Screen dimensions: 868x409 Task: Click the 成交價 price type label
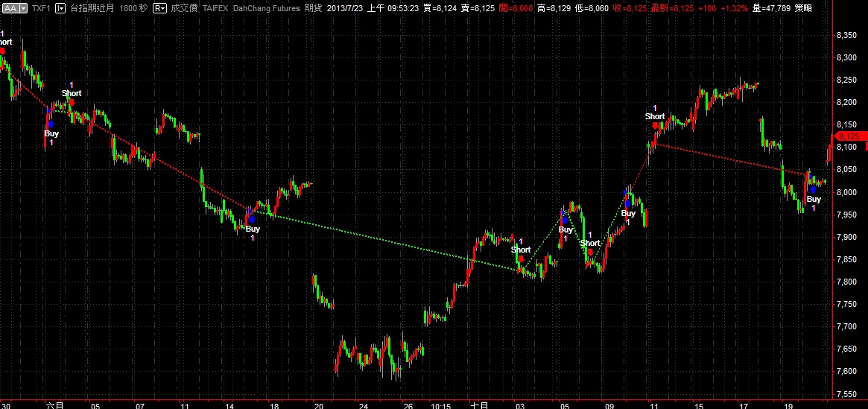pos(184,8)
